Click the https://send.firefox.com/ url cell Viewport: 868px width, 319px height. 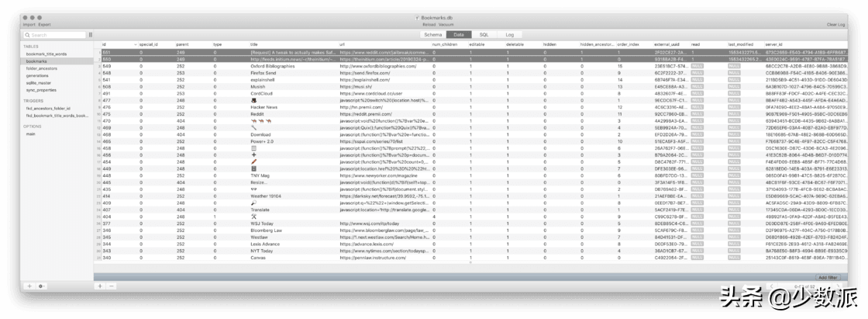[365, 73]
